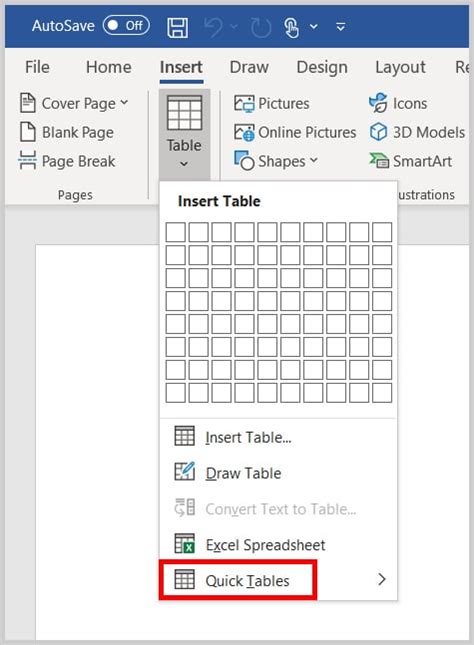474x645 pixels.
Task: Click the Page Break label text
Action: pos(78,161)
